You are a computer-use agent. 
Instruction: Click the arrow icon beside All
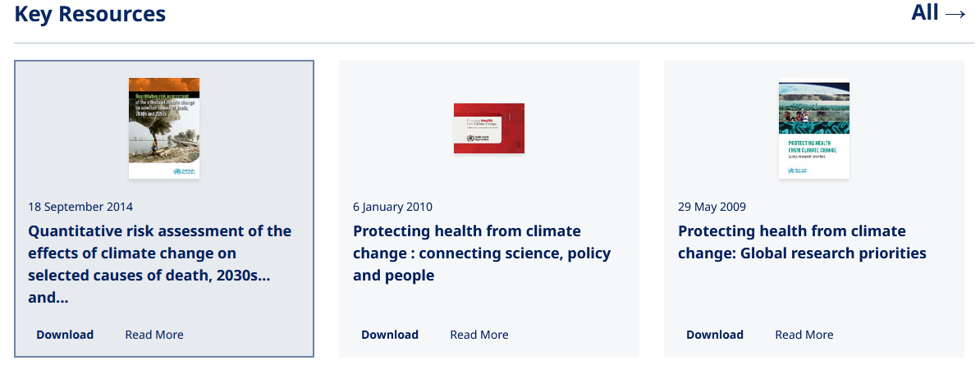pos(955,14)
